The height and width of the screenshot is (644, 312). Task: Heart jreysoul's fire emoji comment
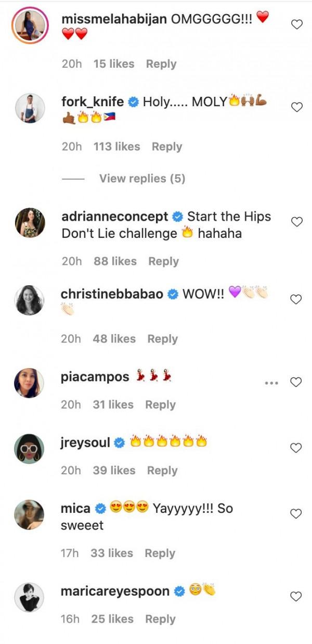pos(296,448)
